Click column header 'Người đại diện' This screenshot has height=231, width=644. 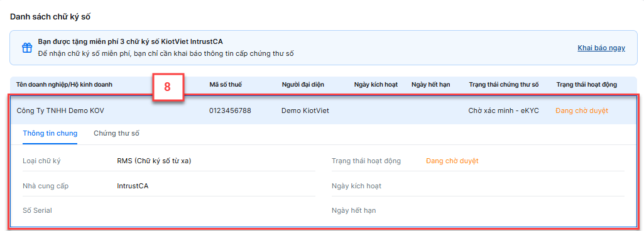pos(303,85)
